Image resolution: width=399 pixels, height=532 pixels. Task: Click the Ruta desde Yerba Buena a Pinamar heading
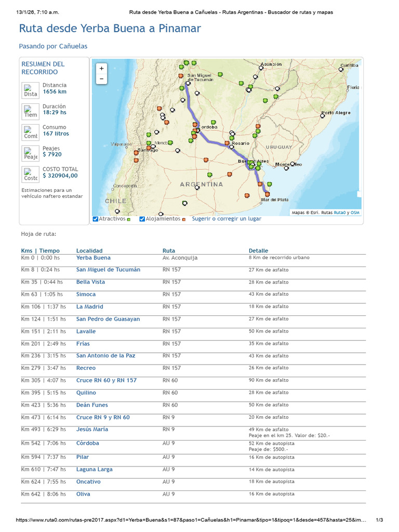[110, 29]
